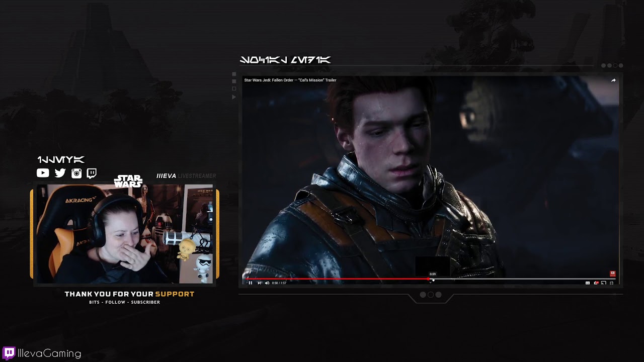Image resolution: width=644 pixels, height=362 pixels.
Task: Click the purple Twitch logo by IllevaGaming
Action: point(9,353)
